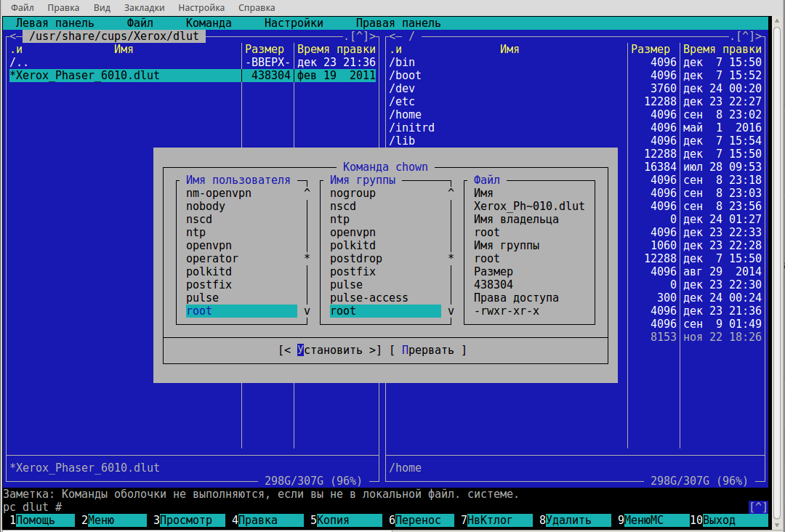Sort right panel by Время правки column
The height and width of the screenshot is (532, 785).
click(x=722, y=49)
